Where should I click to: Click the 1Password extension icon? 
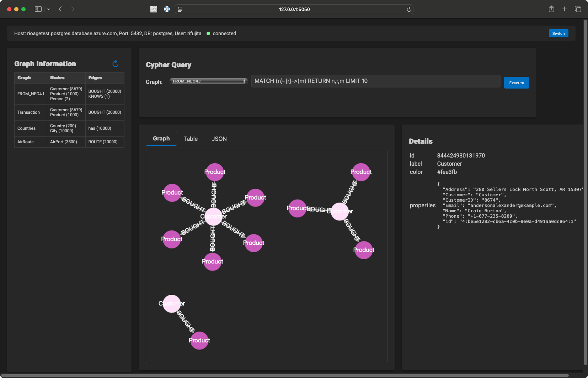(167, 9)
